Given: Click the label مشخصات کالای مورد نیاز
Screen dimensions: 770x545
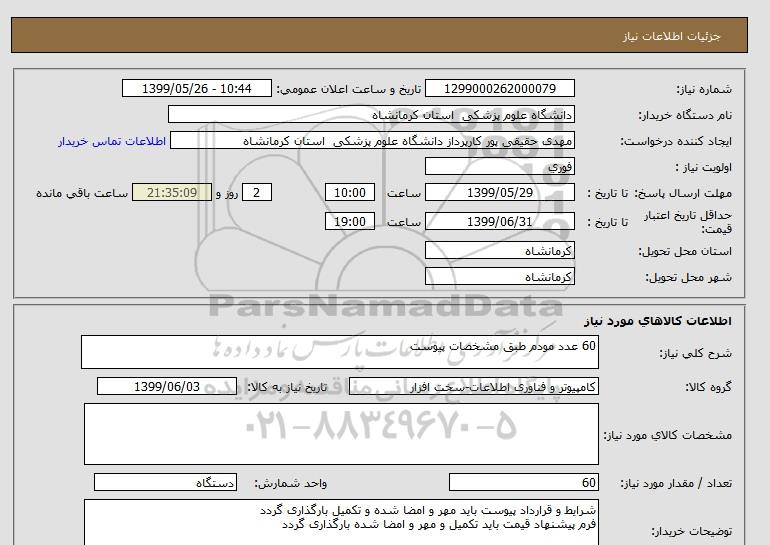Looking at the screenshot, I should pyautogui.click(x=668, y=435).
